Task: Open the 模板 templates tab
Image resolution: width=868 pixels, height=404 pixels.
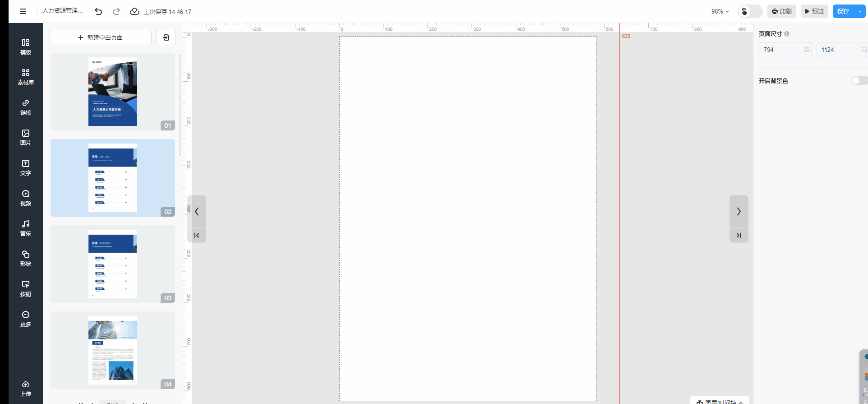Action: (x=26, y=46)
